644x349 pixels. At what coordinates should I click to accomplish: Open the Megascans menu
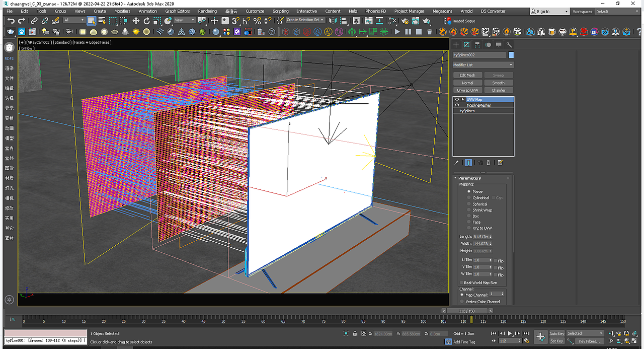[x=442, y=11]
